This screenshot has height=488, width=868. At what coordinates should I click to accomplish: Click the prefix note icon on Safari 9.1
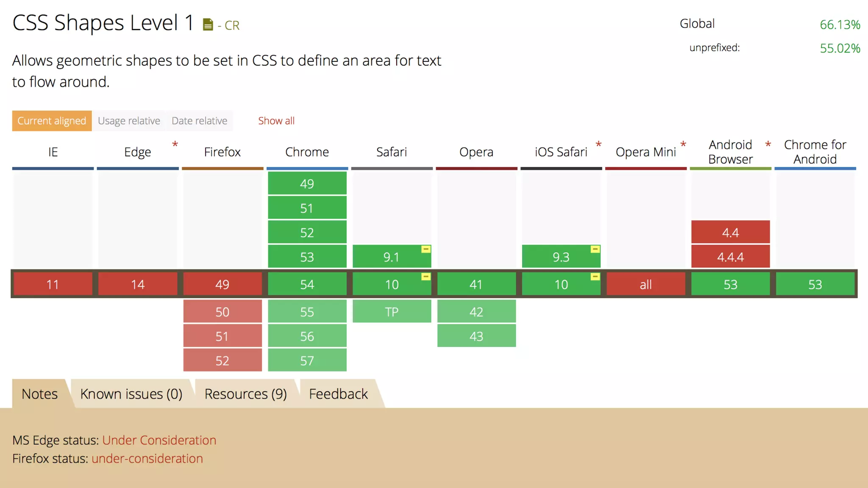tap(426, 250)
